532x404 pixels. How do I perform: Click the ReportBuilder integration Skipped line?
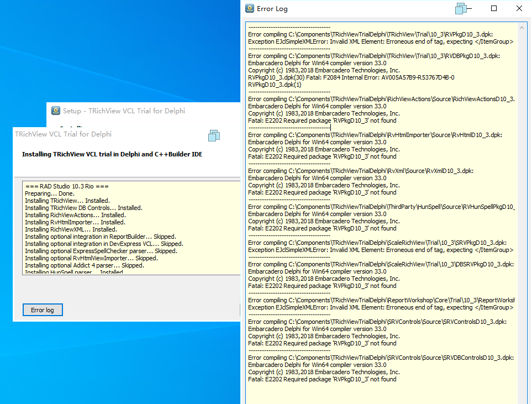tap(101, 237)
